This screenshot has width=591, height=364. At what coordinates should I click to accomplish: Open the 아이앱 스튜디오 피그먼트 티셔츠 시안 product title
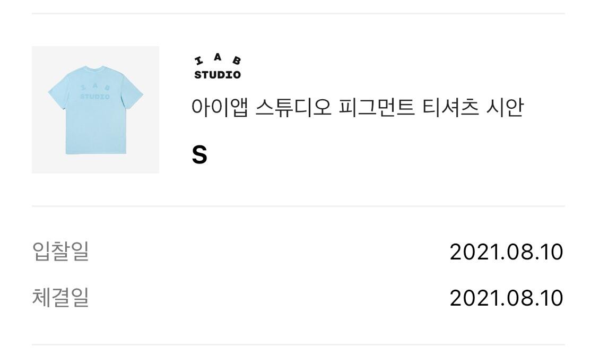357,108
